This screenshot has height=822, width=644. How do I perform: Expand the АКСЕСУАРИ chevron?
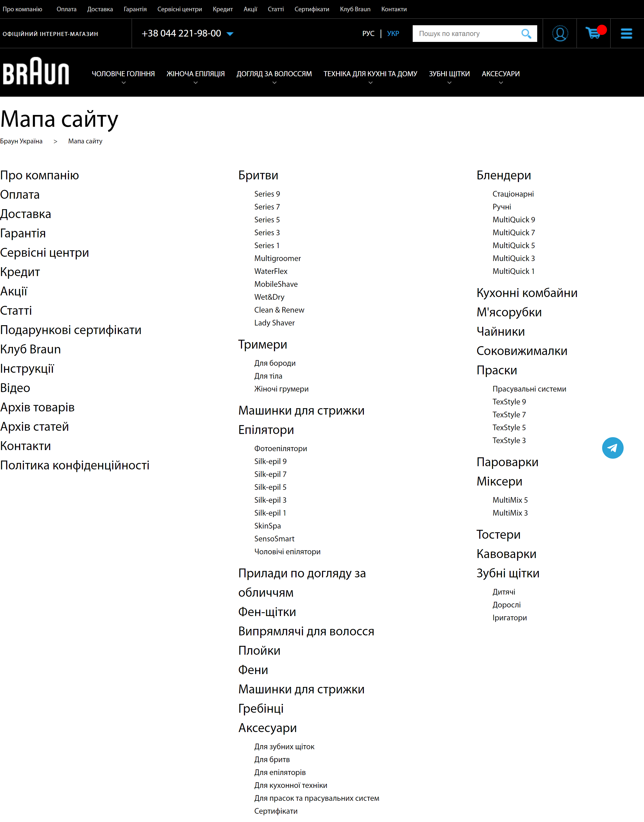[501, 82]
